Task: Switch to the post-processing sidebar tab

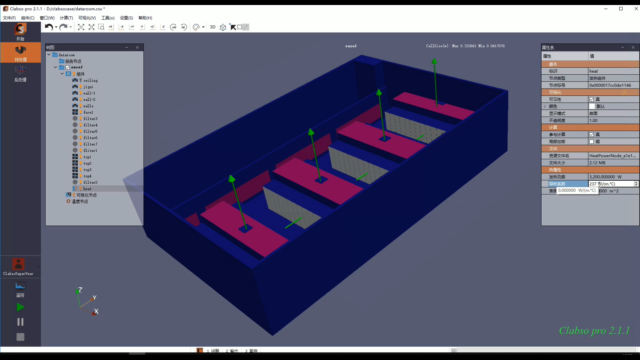Action: tap(20, 73)
